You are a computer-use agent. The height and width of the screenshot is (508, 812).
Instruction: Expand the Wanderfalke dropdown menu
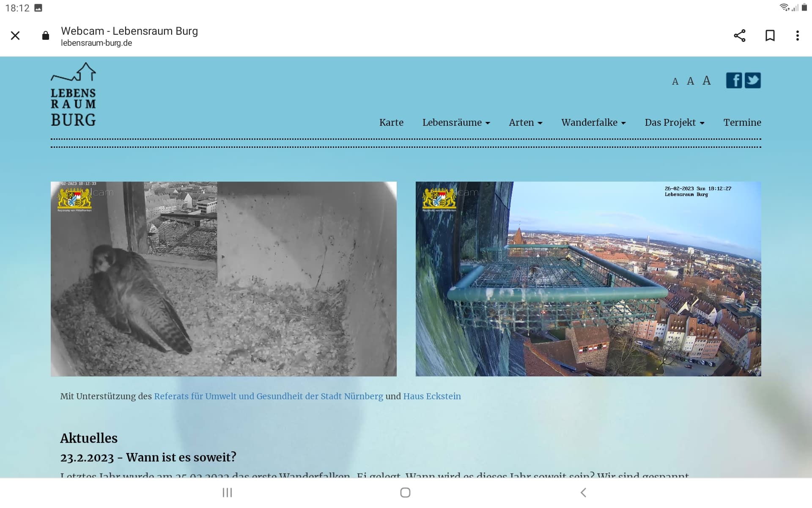point(593,122)
